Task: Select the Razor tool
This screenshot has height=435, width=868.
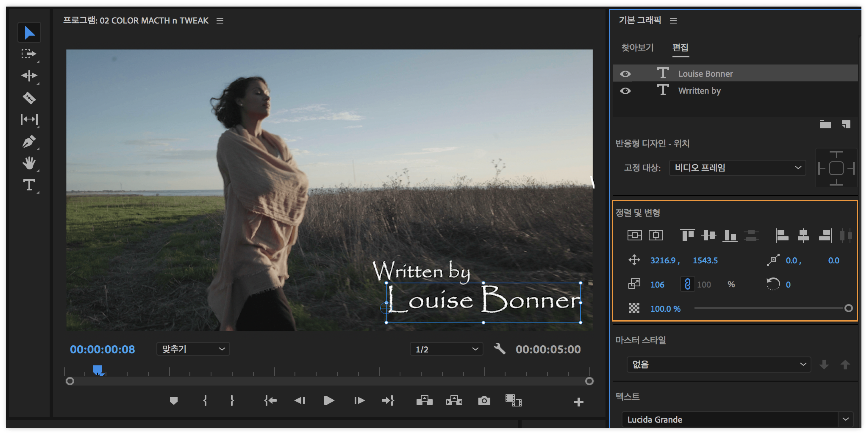Action: (x=29, y=98)
